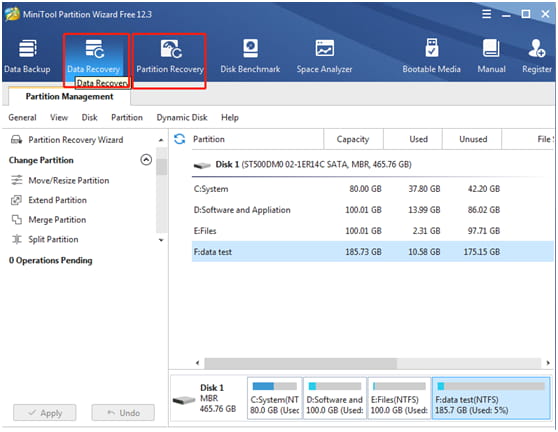Create Bootable Media

[431, 56]
